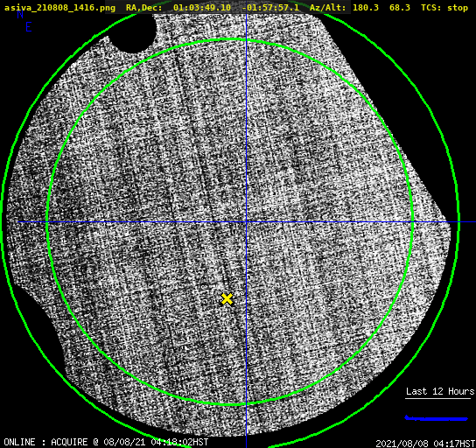Click the yellow X target marker

pos(227,299)
